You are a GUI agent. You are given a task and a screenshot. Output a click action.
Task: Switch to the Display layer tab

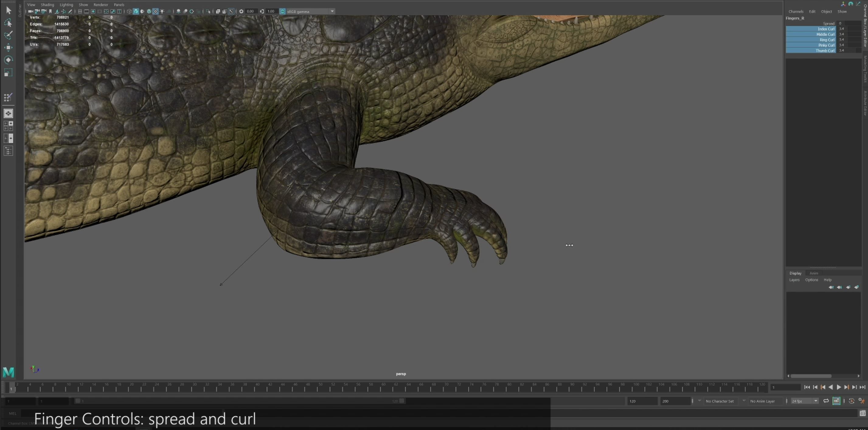tap(795, 273)
